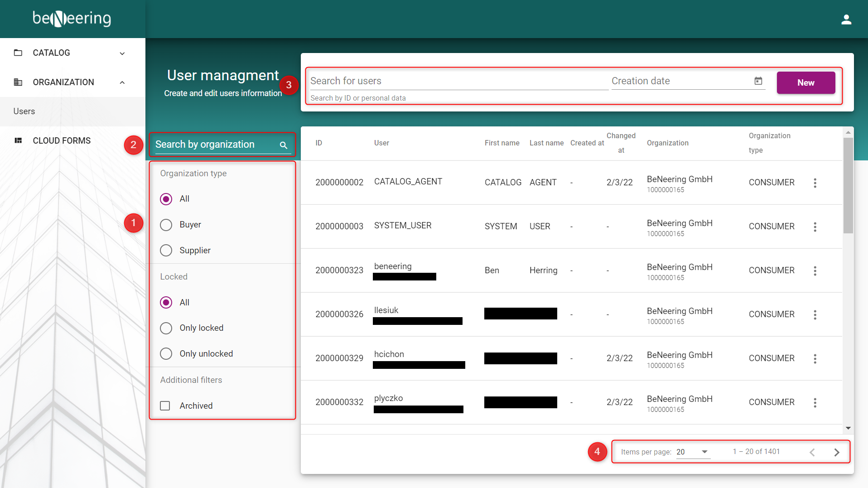Click the New button
Viewport: 868px width, 488px height.
tap(805, 83)
